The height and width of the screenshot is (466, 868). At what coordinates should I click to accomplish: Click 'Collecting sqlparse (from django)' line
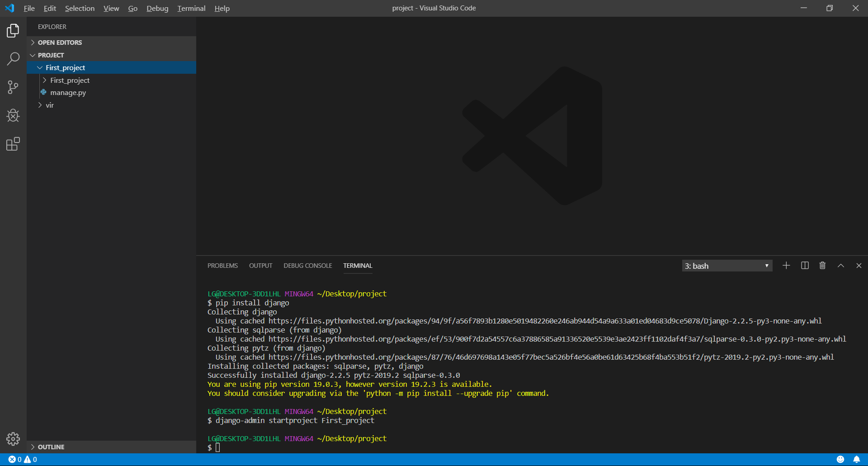(274, 330)
